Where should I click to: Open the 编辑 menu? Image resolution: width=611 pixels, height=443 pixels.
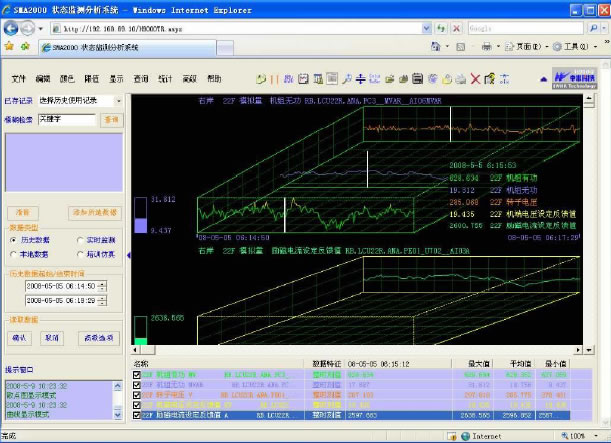(43, 79)
